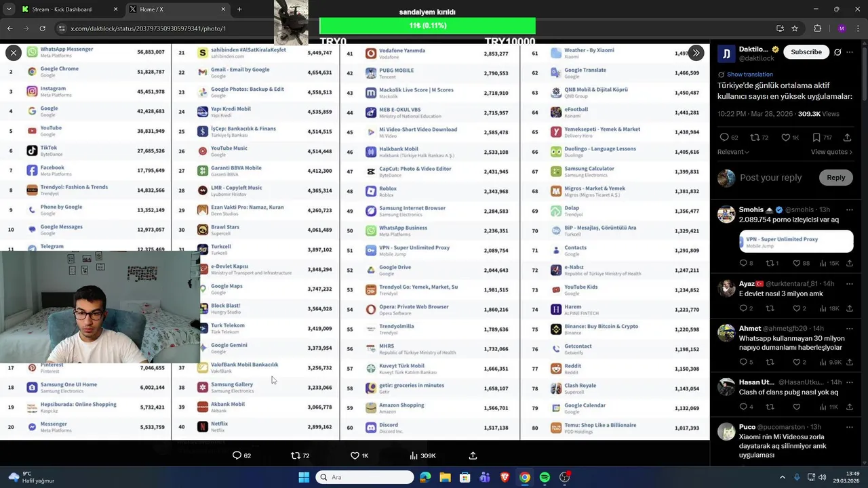
Task: Open View quotes link
Action: click(x=831, y=152)
